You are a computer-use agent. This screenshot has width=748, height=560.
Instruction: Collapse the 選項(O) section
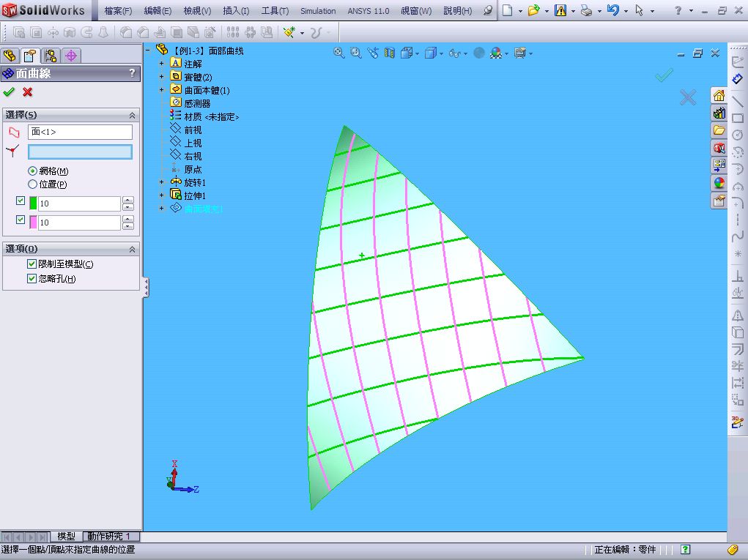[x=132, y=250]
